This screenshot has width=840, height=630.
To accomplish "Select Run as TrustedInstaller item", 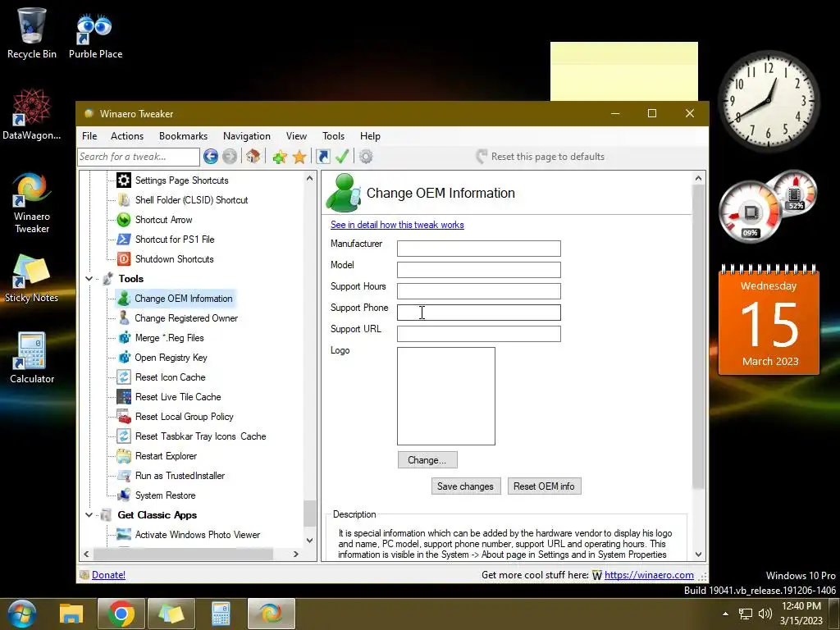I will click(180, 476).
